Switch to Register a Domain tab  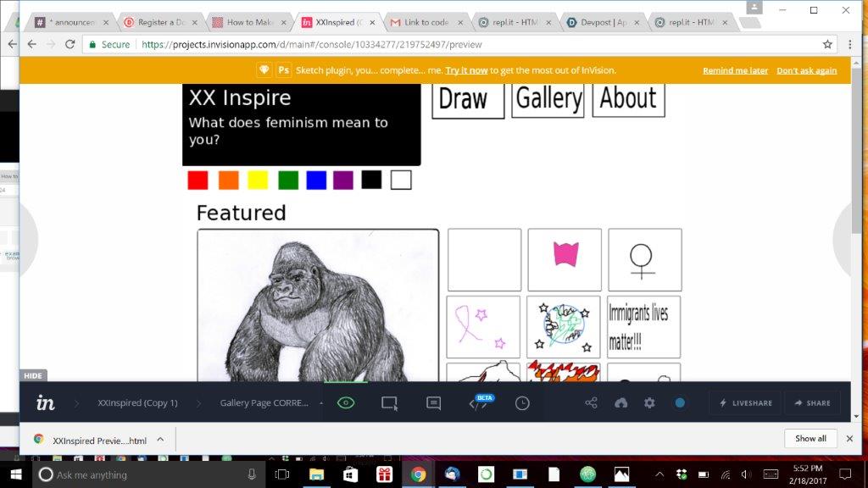pos(161,22)
